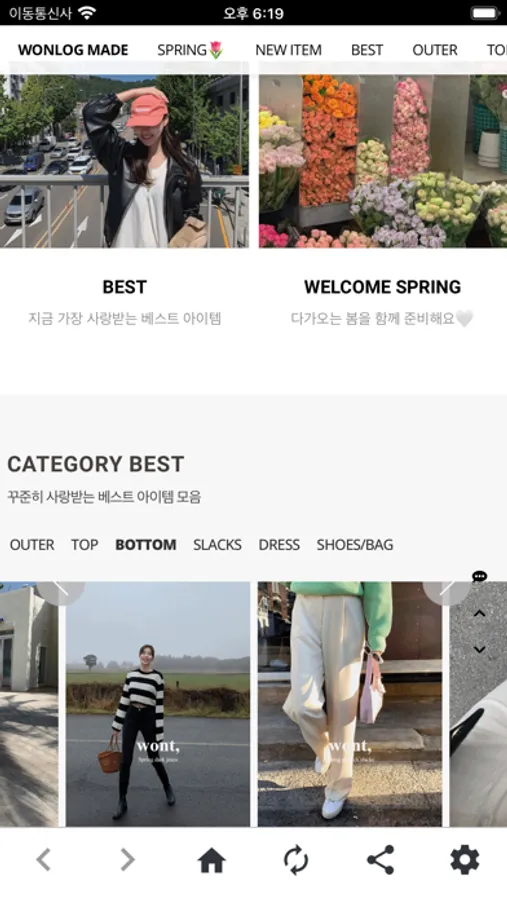Click the refresh icon in bottom bar
The image size is (507, 900).
coord(296,861)
